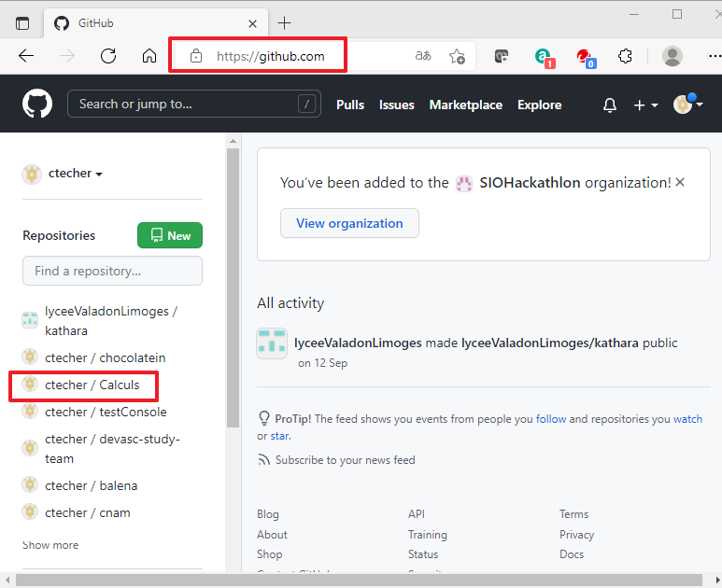
Task: Open the user avatar menu in the header
Action: click(x=688, y=104)
